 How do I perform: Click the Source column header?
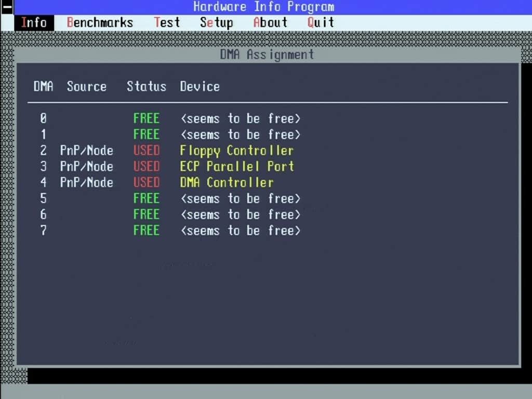coord(87,87)
